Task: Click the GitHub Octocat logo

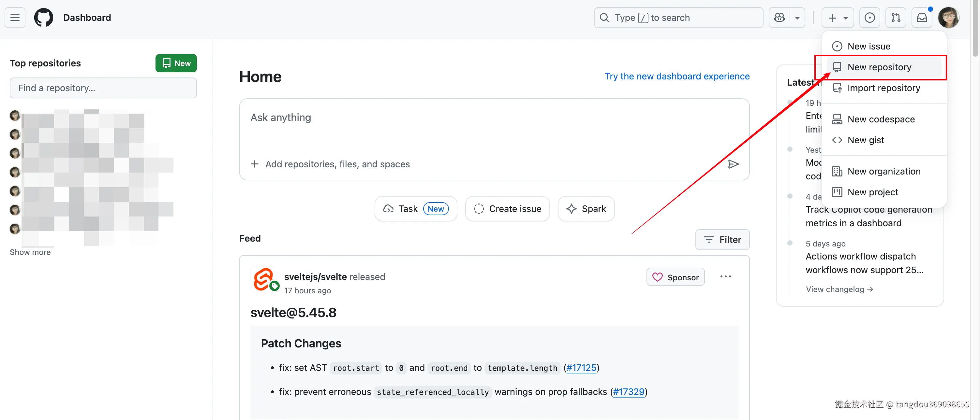Action: (44, 18)
